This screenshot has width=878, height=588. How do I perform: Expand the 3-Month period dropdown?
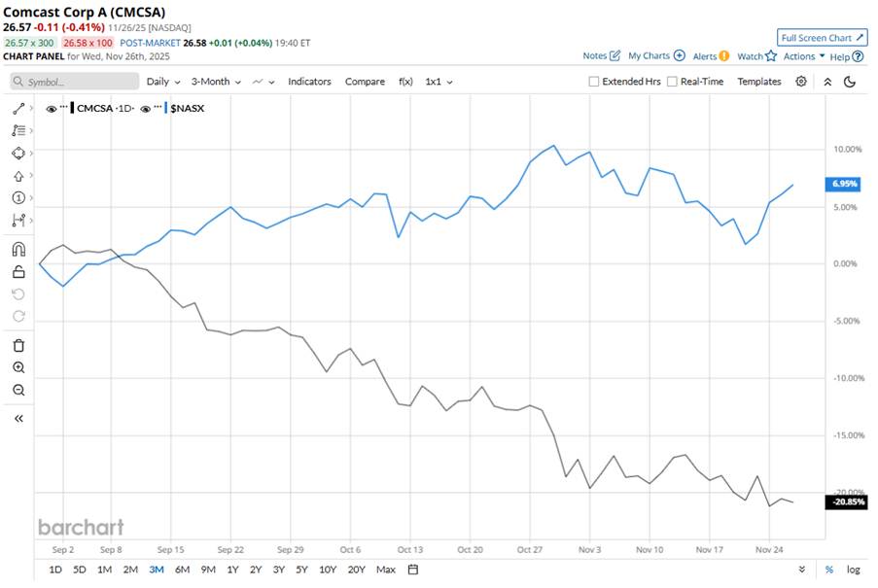point(215,82)
